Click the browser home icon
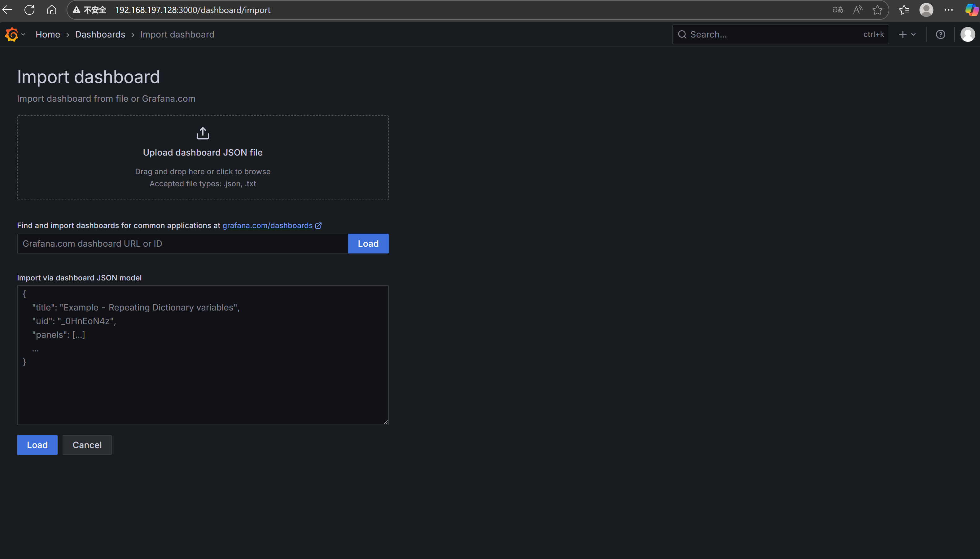This screenshot has width=980, height=559. tap(52, 10)
